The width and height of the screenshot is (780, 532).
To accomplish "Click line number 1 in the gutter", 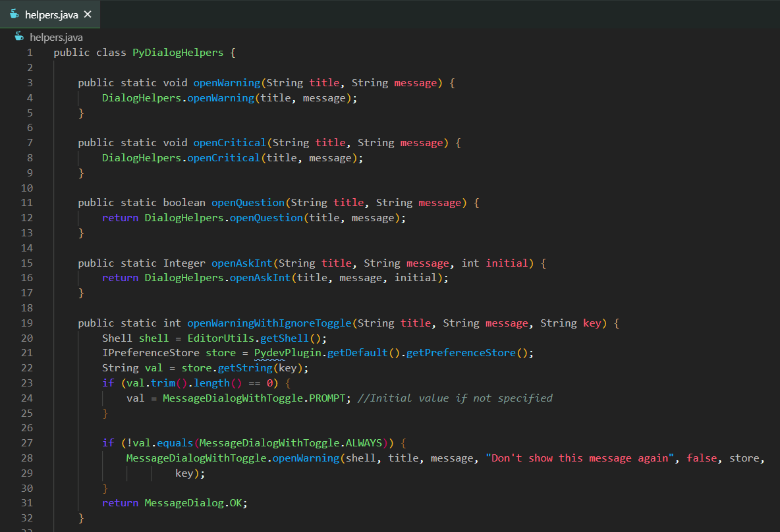I will click(30, 53).
